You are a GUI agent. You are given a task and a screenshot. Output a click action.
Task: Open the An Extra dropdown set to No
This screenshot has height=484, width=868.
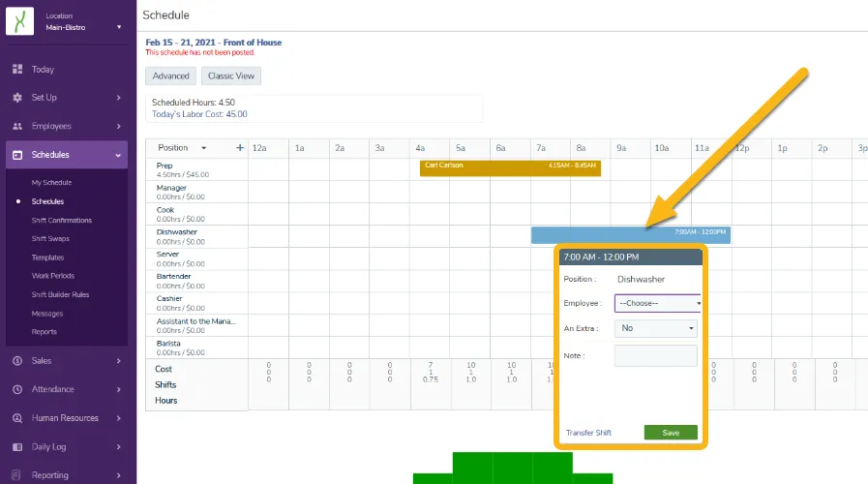coord(656,328)
